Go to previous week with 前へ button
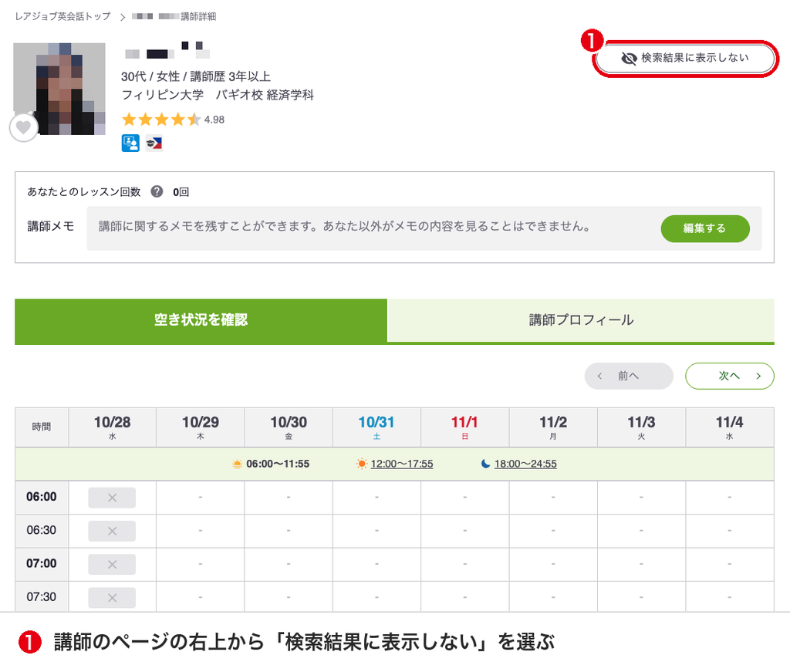This screenshot has height=672, width=790. (x=629, y=376)
